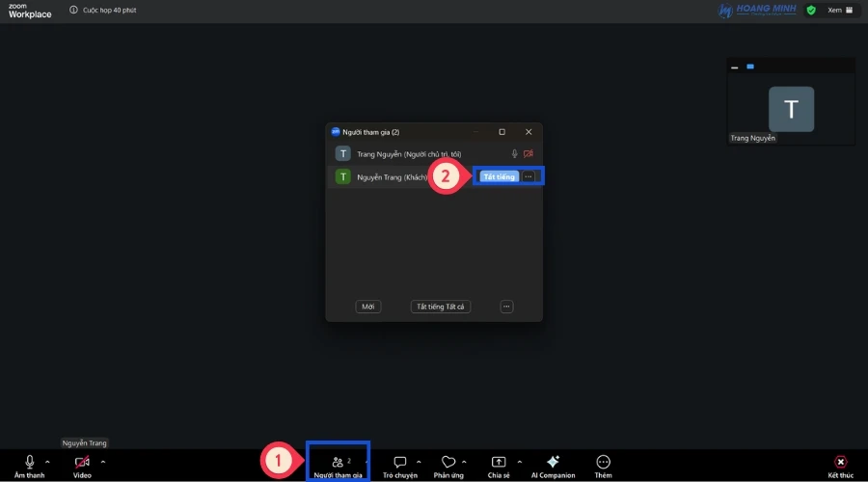Open more options for guest Nguyễn Trang
This screenshot has height=482, width=868.
[529, 176]
